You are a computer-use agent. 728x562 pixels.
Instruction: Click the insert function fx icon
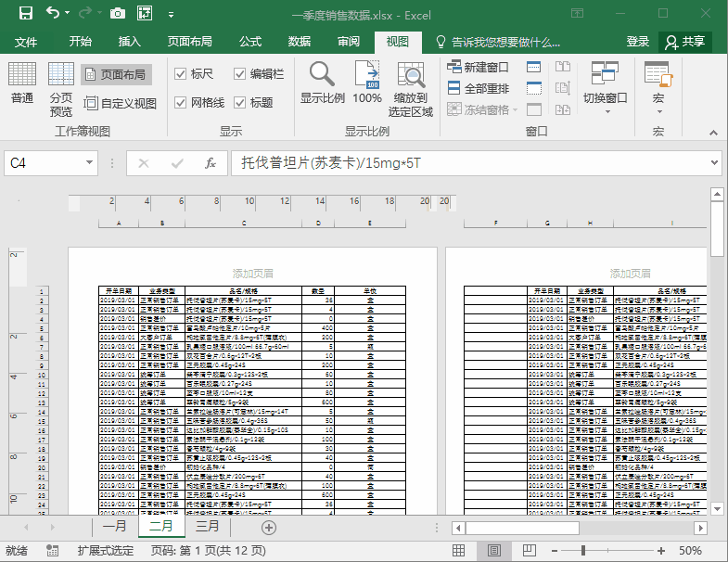point(211,163)
